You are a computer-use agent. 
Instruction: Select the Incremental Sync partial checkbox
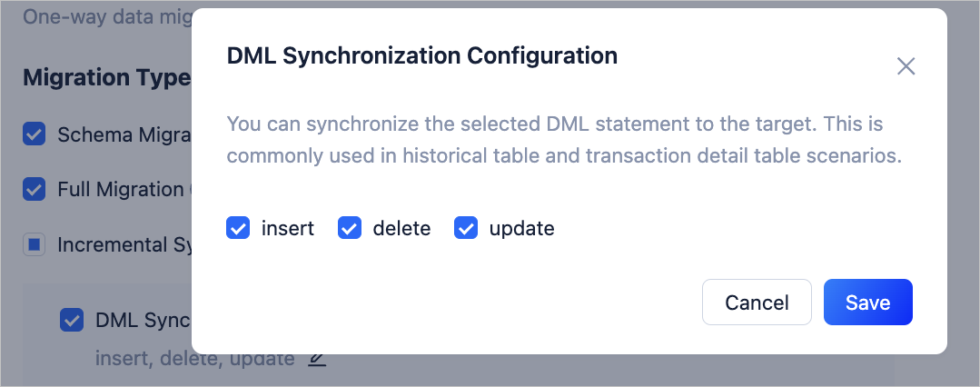coord(35,245)
